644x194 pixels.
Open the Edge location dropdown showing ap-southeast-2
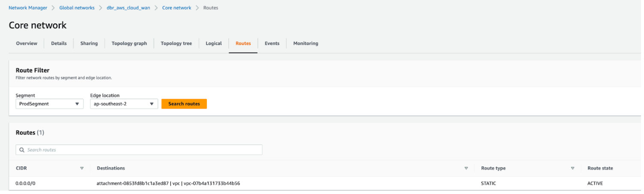[x=124, y=104]
